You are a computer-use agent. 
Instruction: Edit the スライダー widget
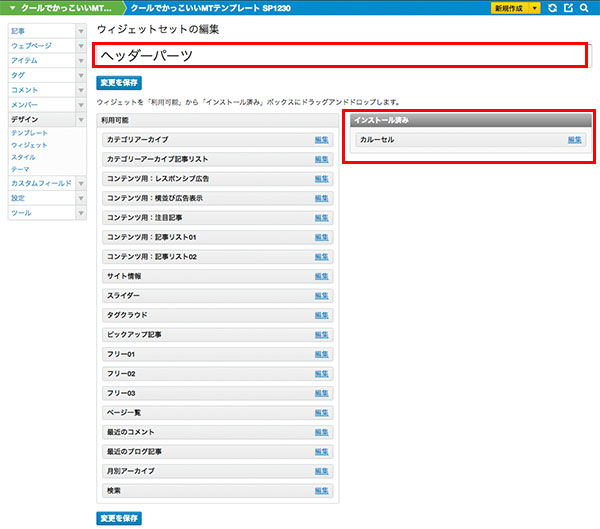[x=321, y=296]
